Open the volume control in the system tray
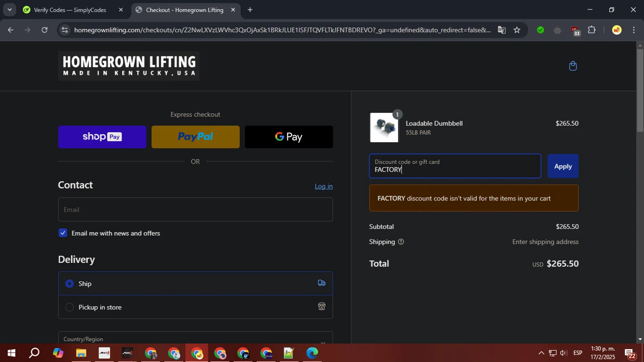This screenshot has height=362, width=644. (x=563, y=353)
